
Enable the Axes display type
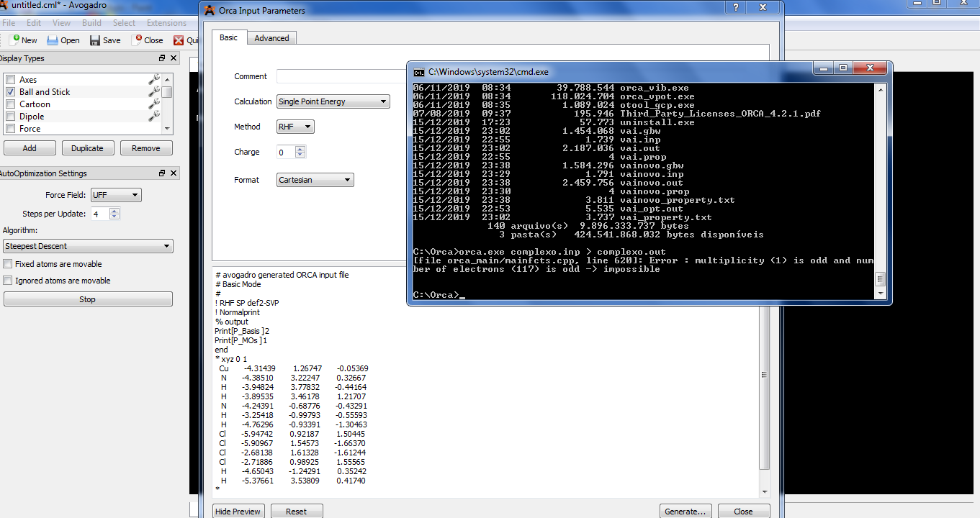[10, 80]
